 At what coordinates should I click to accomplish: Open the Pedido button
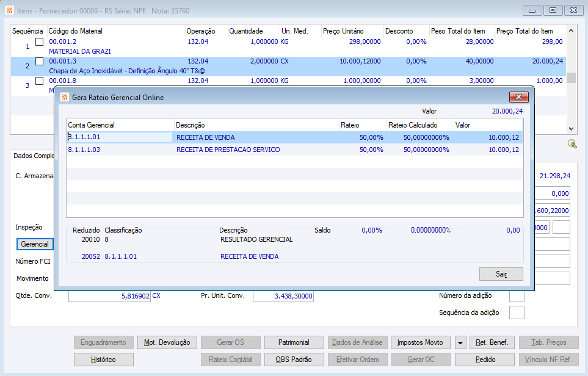click(x=485, y=360)
